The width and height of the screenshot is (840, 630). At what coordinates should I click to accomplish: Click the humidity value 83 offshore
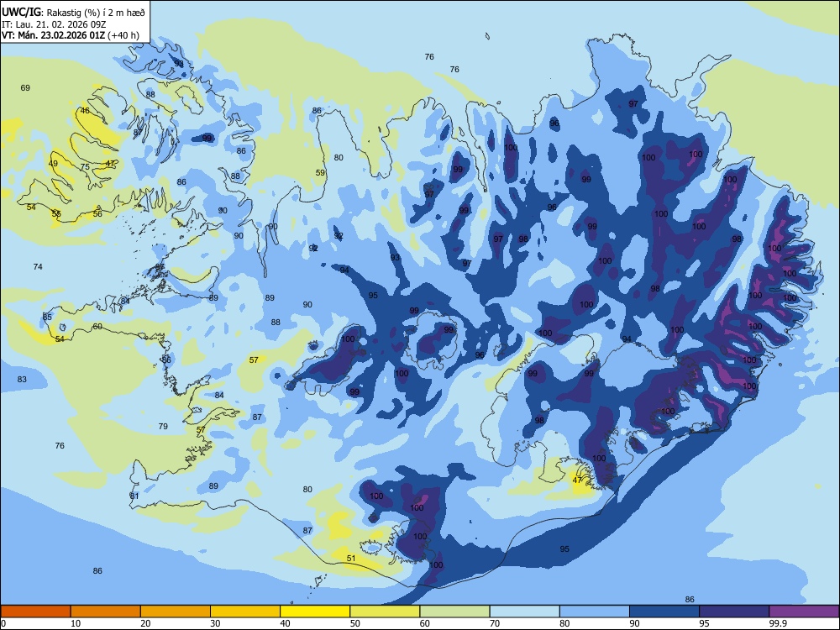(x=22, y=380)
